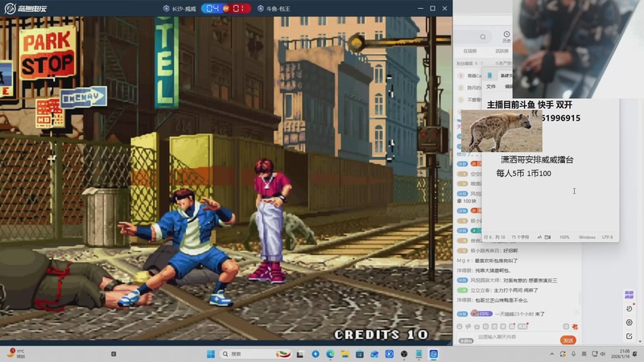Click the red gift icon beside chat toolbar
The width and height of the screenshot is (644, 362).
(x=575, y=327)
